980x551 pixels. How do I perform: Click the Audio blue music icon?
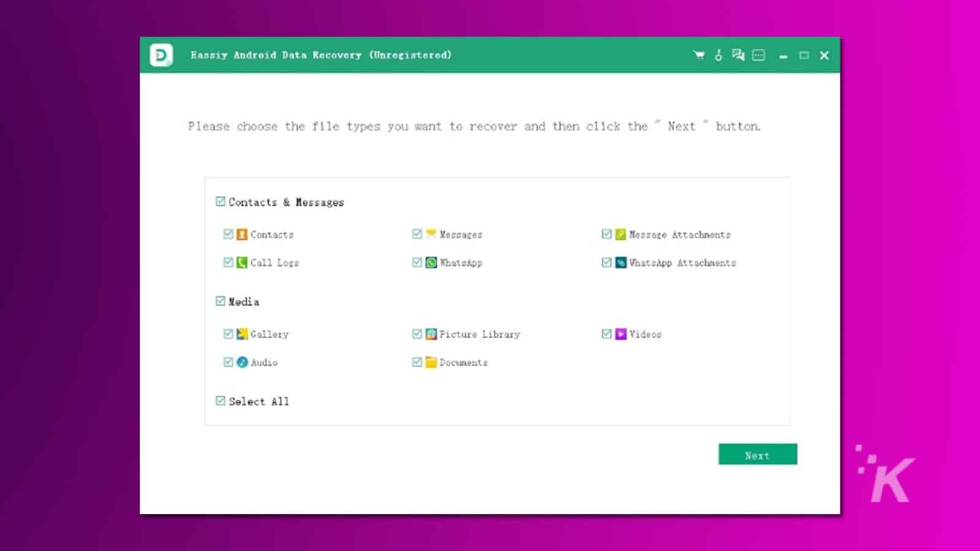pyautogui.click(x=242, y=362)
